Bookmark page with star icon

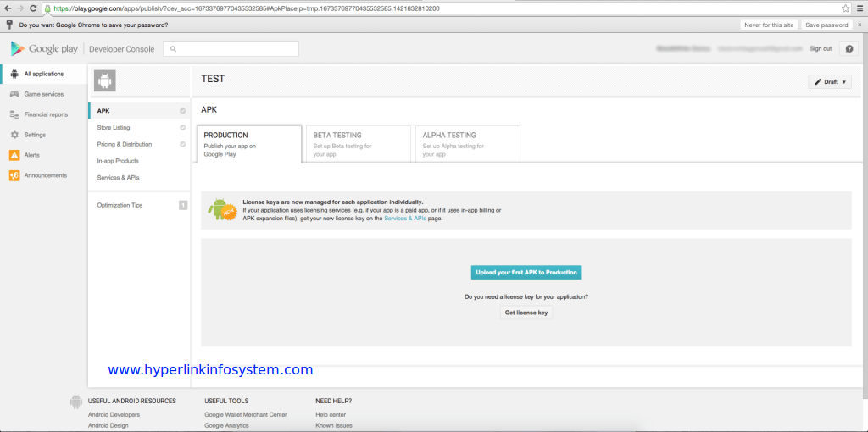845,8
